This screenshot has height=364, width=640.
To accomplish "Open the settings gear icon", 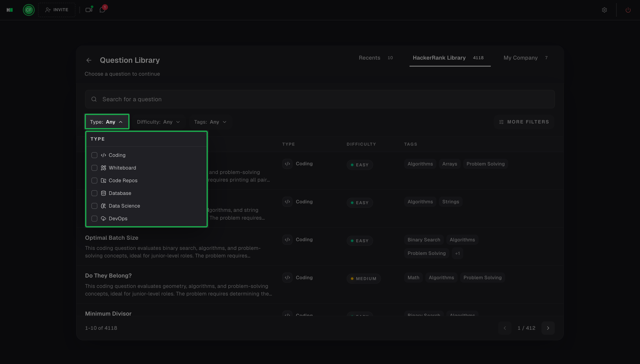I will pos(604,10).
